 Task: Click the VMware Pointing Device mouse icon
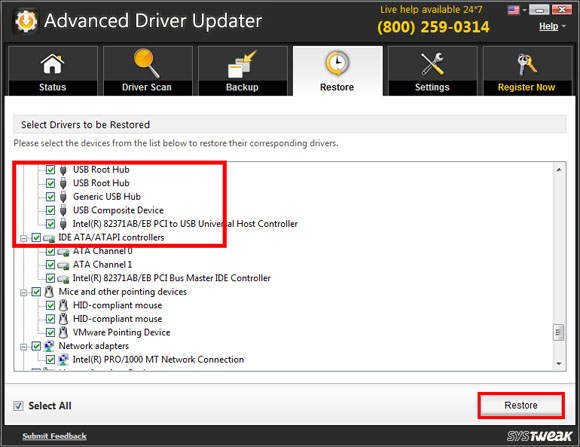tap(63, 332)
